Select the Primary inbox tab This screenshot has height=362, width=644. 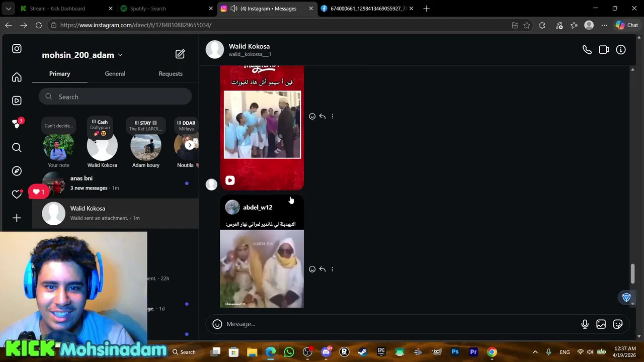click(59, 73)
